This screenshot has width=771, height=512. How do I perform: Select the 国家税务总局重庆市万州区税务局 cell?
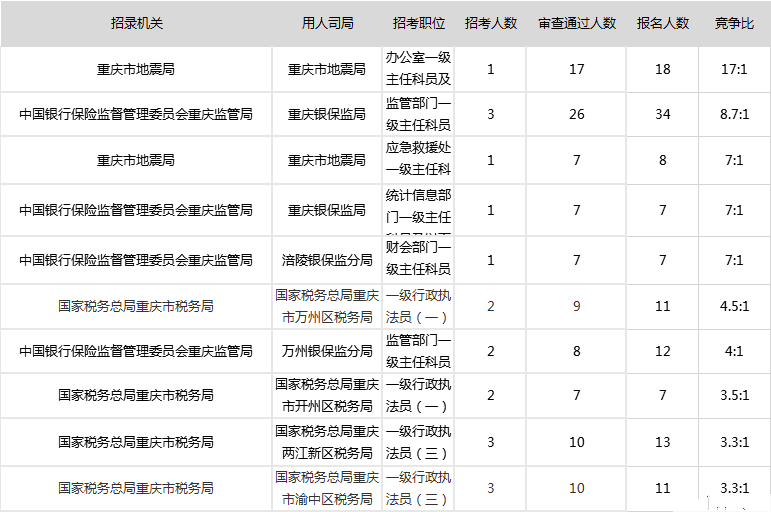[327, 306]
